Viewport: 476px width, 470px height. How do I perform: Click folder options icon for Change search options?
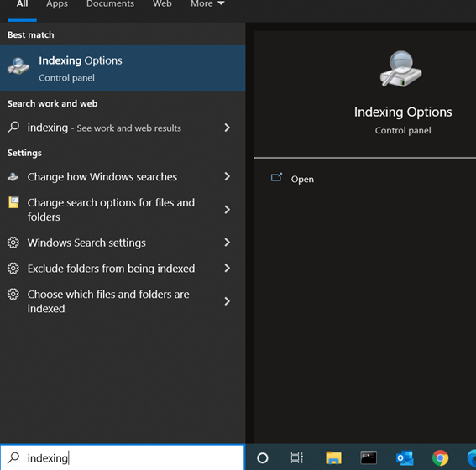coord(13,202)
